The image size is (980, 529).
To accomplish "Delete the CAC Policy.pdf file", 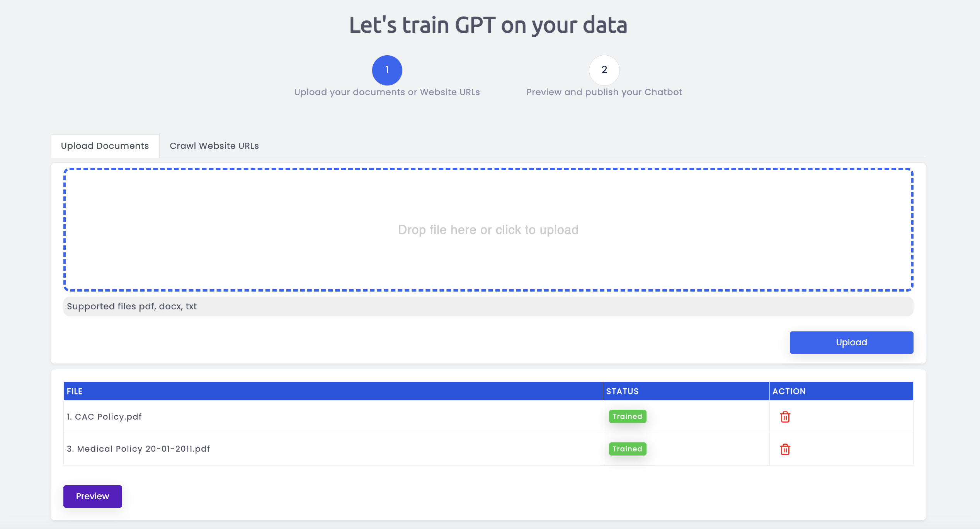I will click(785, 417).
